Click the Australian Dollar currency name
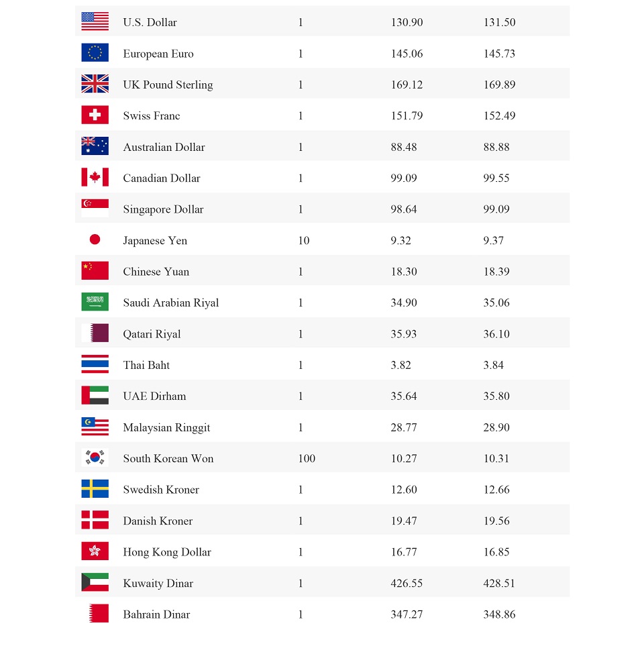This screenshot has width=644, height=646. point(164,147)
